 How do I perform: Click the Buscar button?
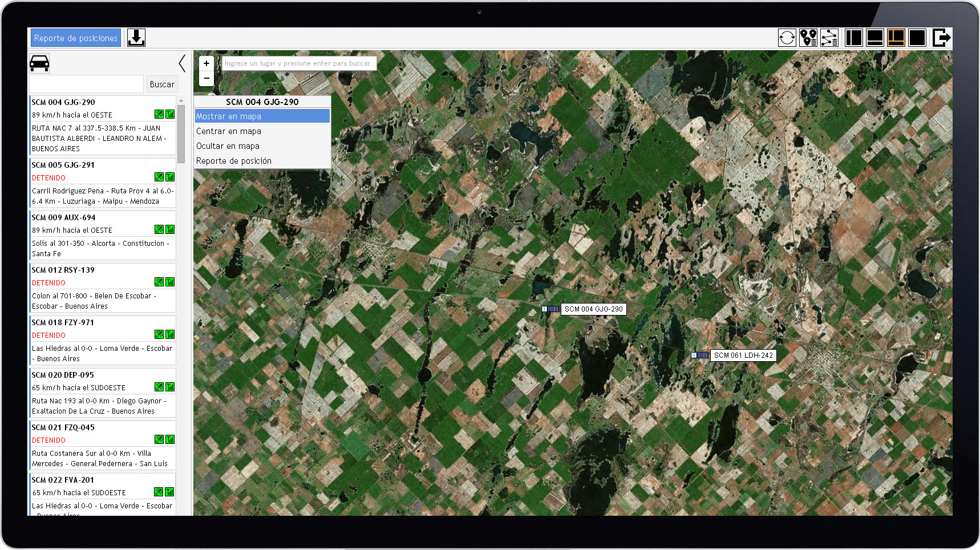tap(162, 84)
